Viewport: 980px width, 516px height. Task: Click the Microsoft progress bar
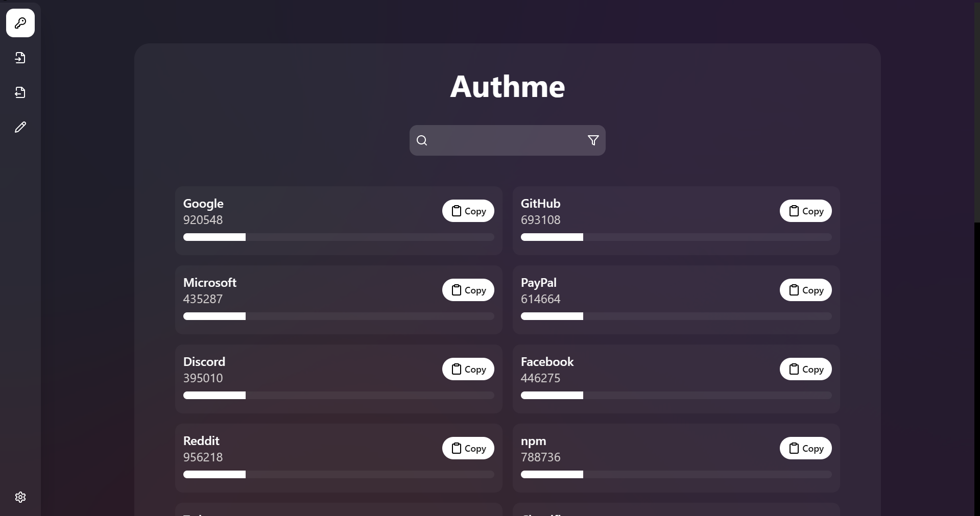pyautogui.click(x=339, y=316)
